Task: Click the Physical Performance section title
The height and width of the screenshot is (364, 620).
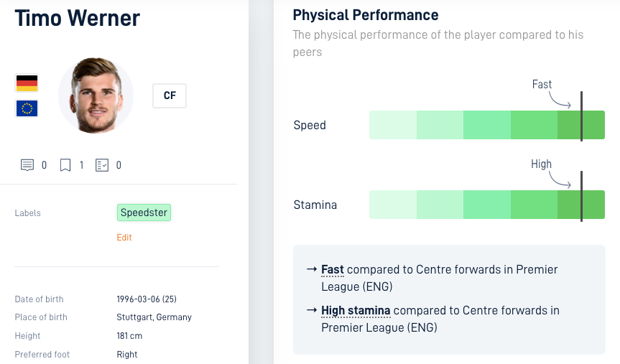Action: pos(366,15)
